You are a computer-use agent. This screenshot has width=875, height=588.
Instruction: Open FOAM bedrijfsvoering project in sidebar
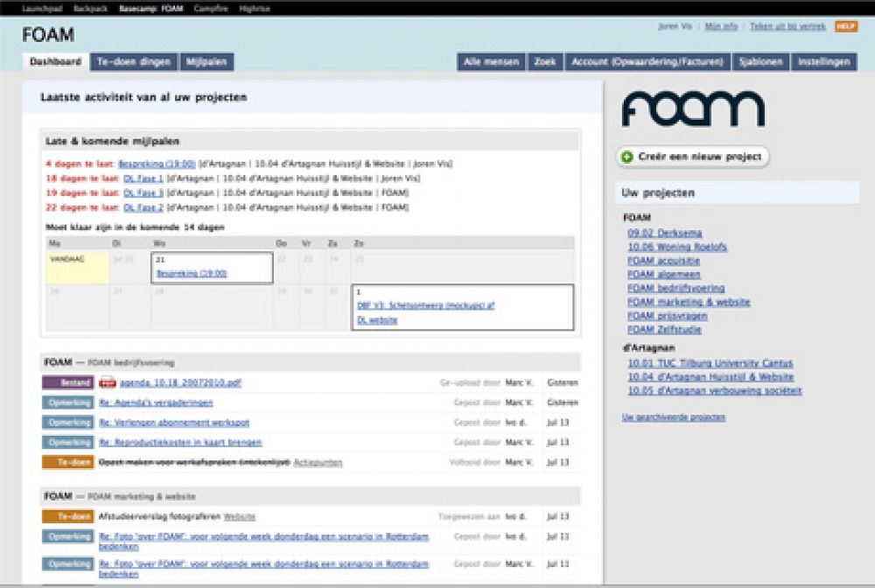click(x=675, y=288)
